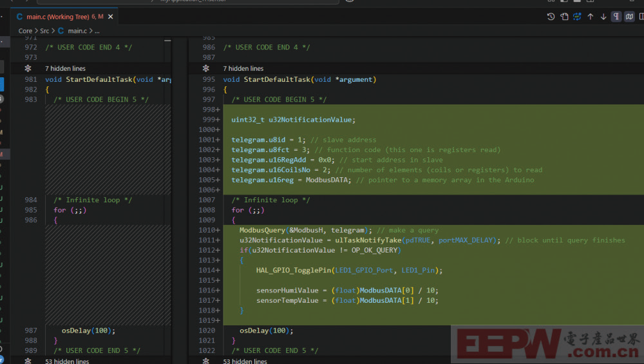Click line number 981 in left gutter

(x=31, y=79)
